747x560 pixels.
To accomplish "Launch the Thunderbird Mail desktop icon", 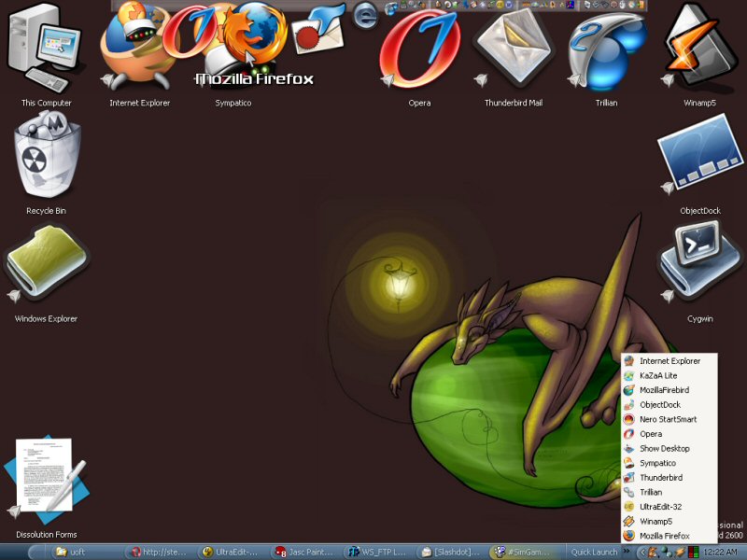I will [x=513, y=49].
